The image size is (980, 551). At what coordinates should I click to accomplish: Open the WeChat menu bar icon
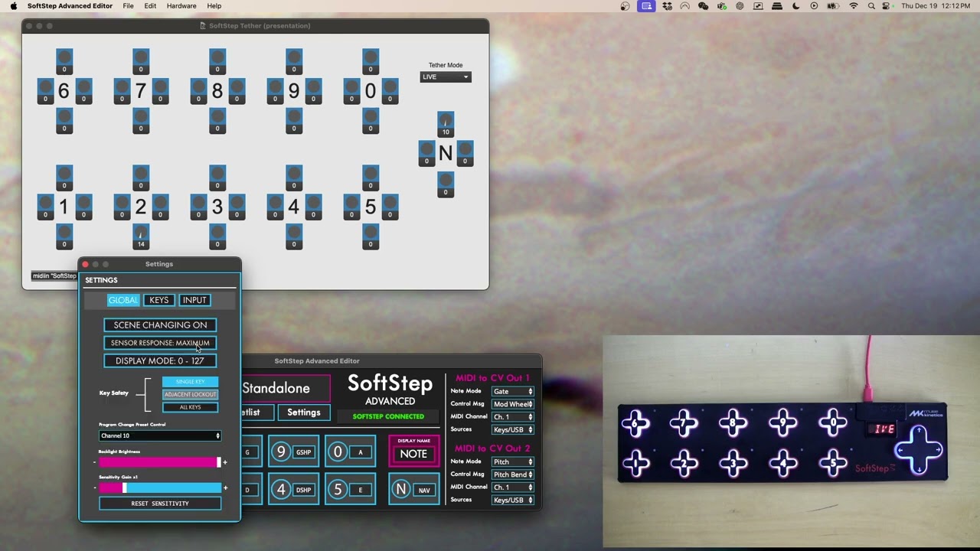click(x=703, y=6)
